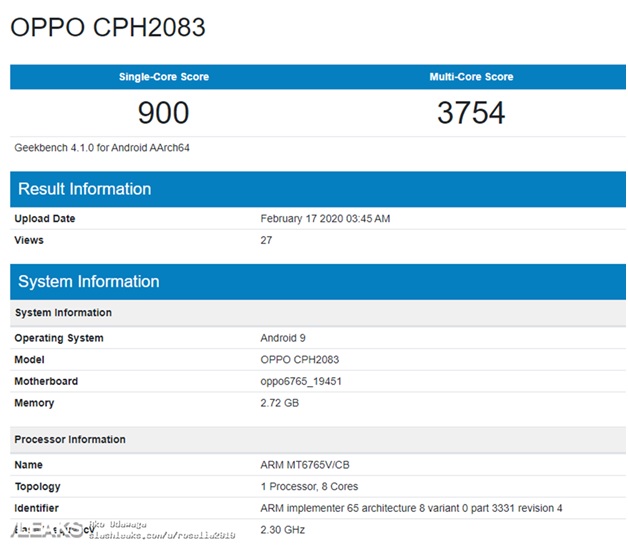Screen dimensions: 628x554
Task: Click the ARM implementer 65 architecture identifier value
Action: point(411,508)
